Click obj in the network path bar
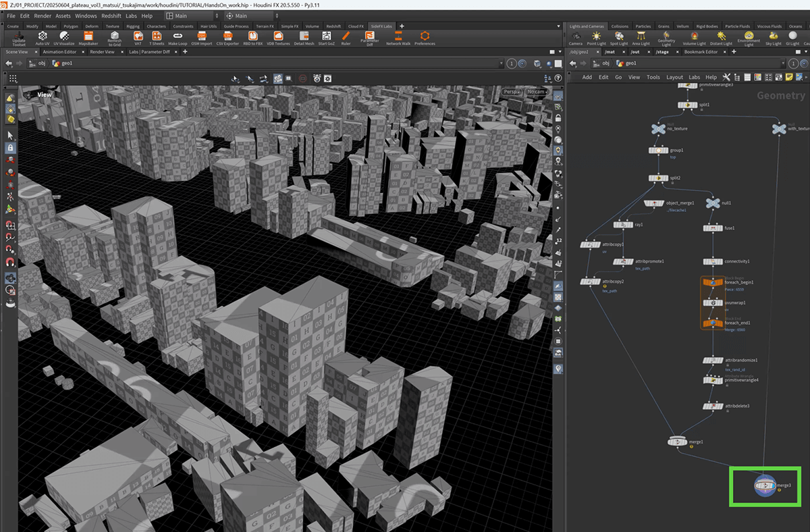810x532 pixels. [x=605, y=63]
